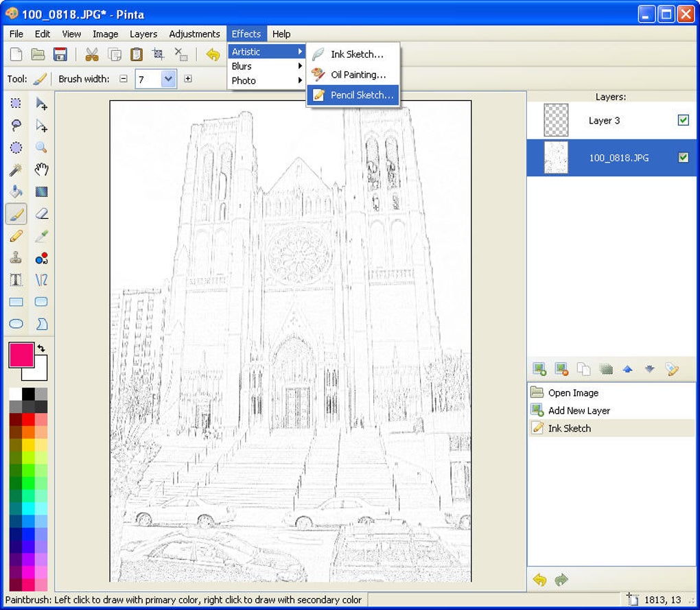Image resolution: width=700 pixels, height=610 pixels.
Task: Open the Brush width dropdown
Action: pos(168,79)
